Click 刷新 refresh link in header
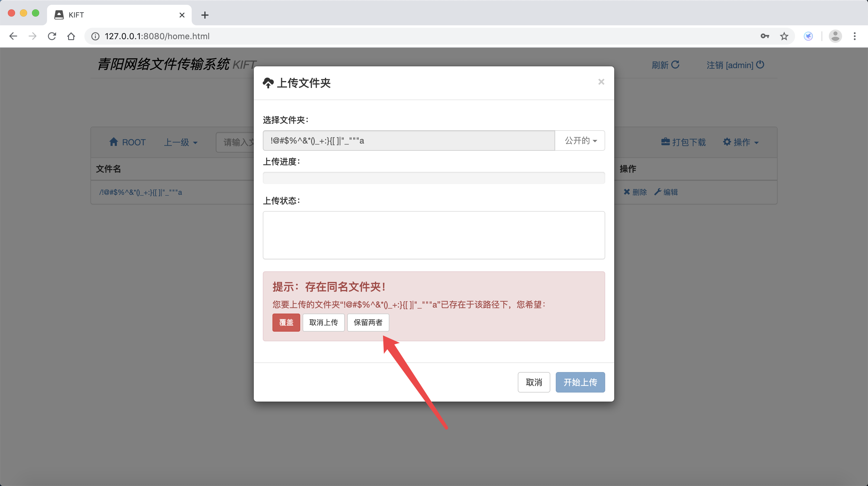This screenshot has width=868, height=486. [x=665, y=65]
